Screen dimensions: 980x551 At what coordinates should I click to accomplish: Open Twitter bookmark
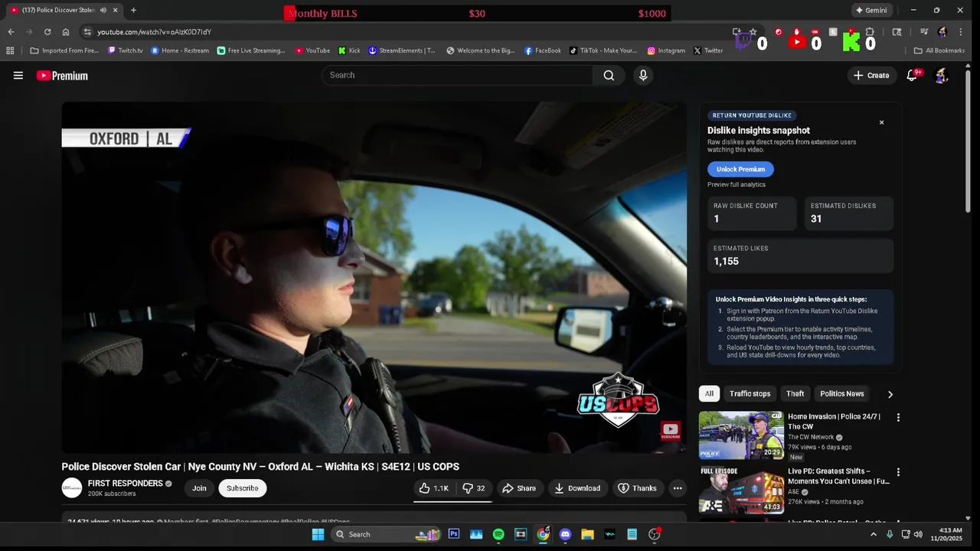point(708,51)
